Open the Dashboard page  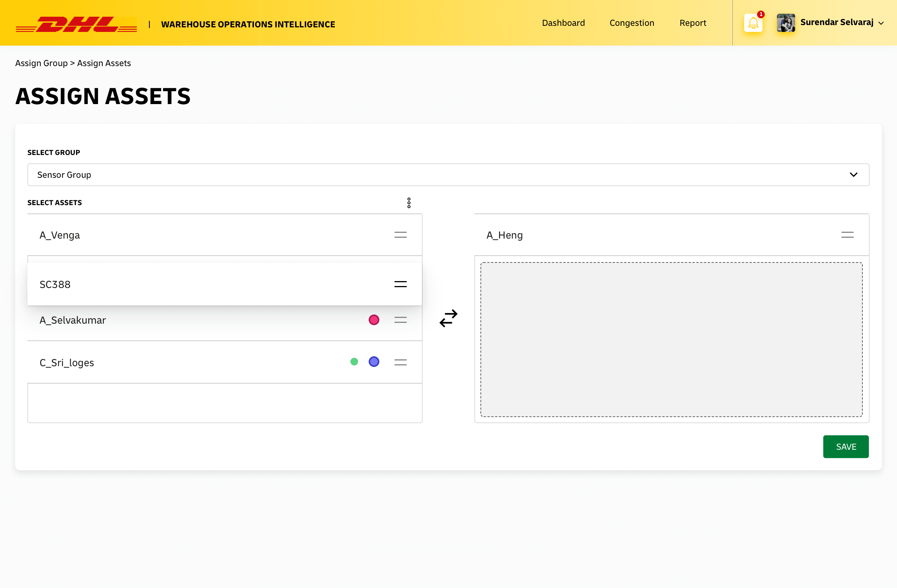[x=563, y=23]
